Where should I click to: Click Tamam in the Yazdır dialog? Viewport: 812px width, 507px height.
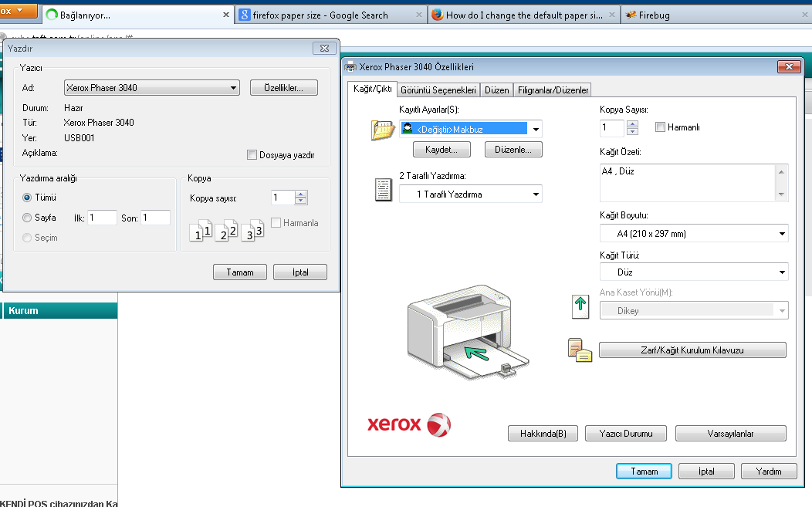(x=240, y=272)
